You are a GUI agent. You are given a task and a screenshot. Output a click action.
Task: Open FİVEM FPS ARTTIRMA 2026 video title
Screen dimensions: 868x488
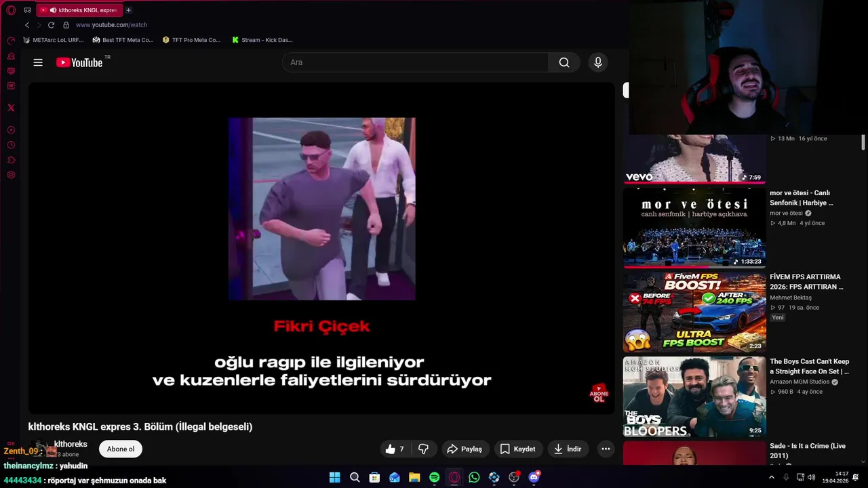click(806, 282)
